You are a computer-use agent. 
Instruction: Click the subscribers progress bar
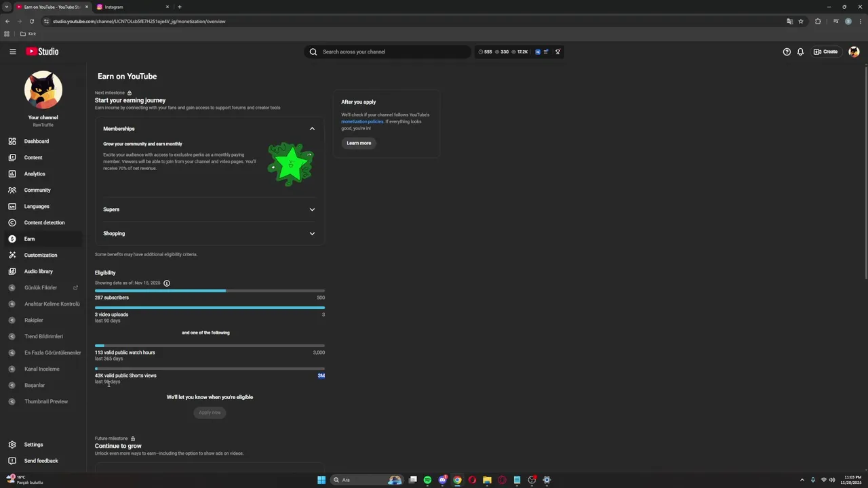point(210,291)
